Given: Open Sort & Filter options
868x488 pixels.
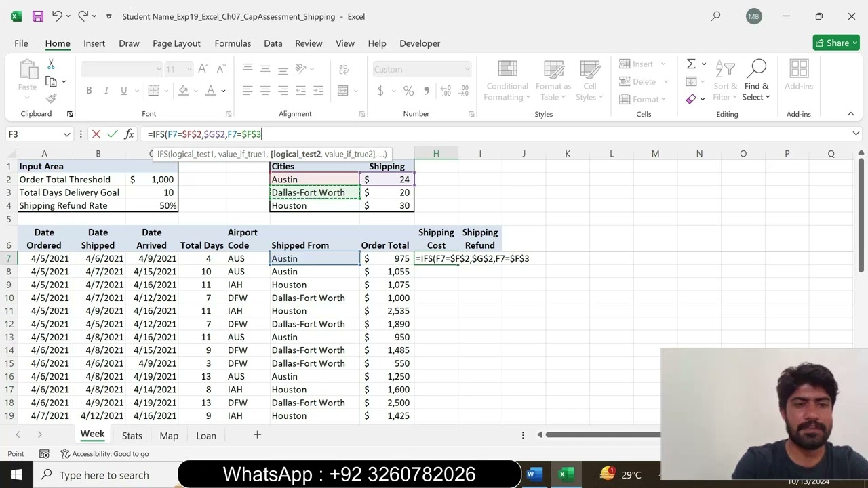Looking at the screenshot, I should click(725, 81).
